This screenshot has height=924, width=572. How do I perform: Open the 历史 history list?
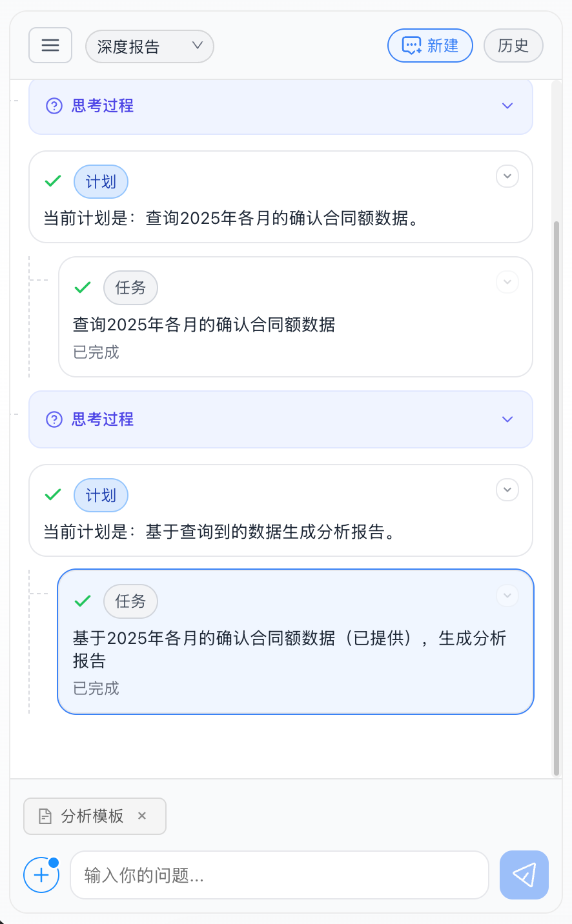click(513, 46)
